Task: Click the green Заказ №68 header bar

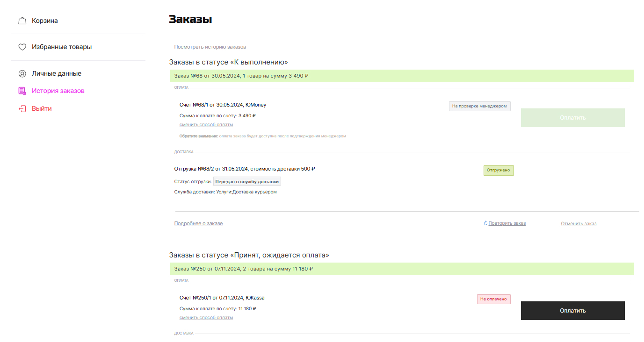Action: tap(402, 76)
